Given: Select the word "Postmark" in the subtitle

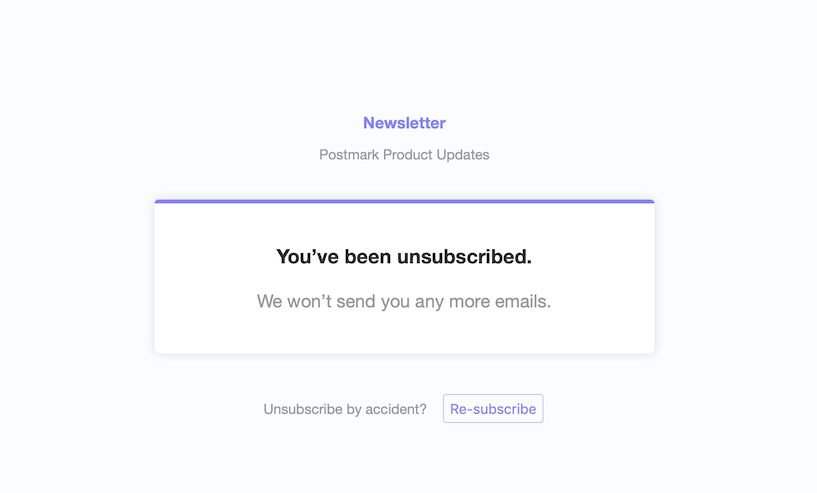Looking at the screenshot, I should click(x=349, y=155).
